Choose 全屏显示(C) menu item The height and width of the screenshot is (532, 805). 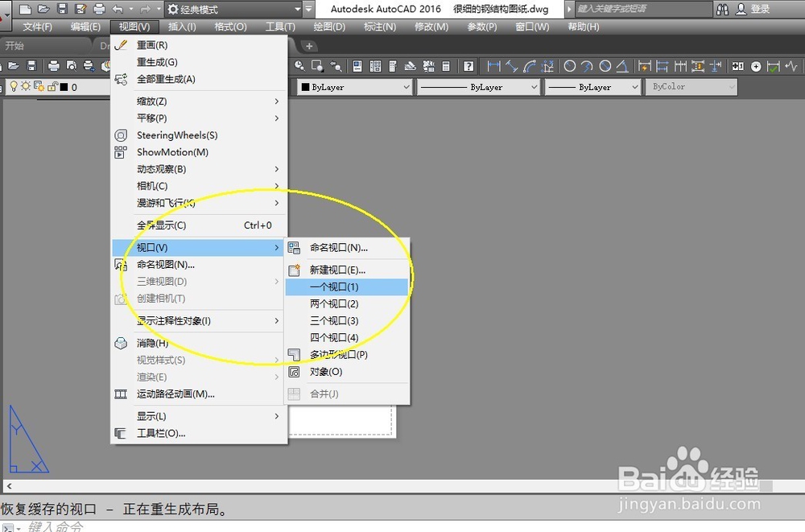[199, 225]
